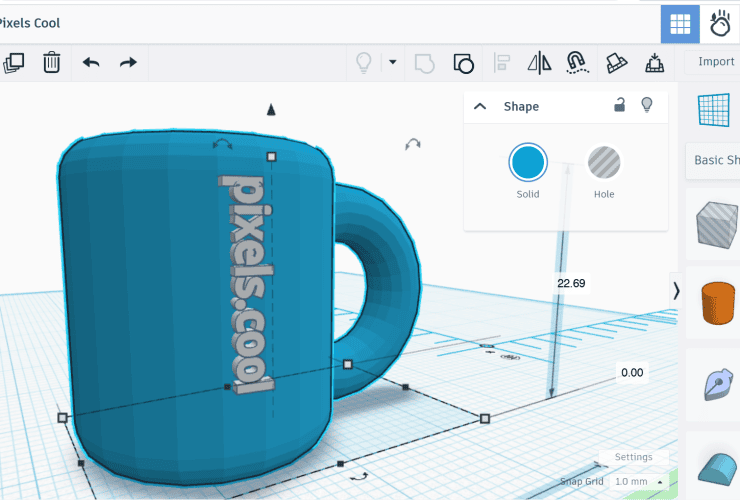Open the Sim Lab icon at top right

(720, 24)
